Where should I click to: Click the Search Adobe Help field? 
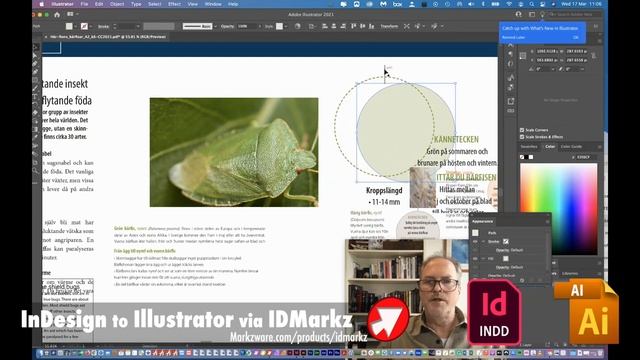575,14
